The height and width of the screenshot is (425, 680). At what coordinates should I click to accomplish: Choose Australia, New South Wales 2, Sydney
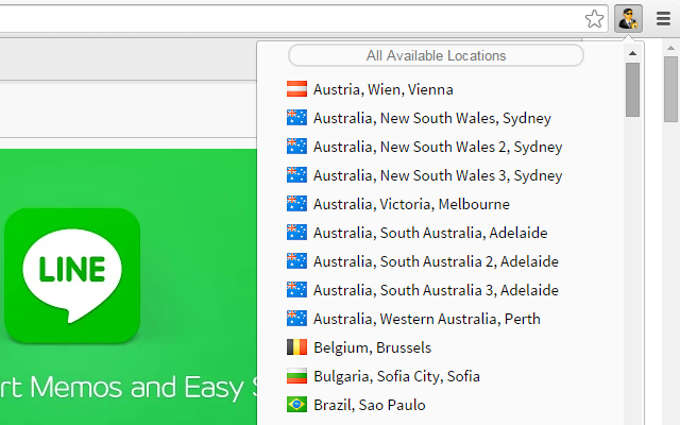pyautogui.click(x=425, y=147)
